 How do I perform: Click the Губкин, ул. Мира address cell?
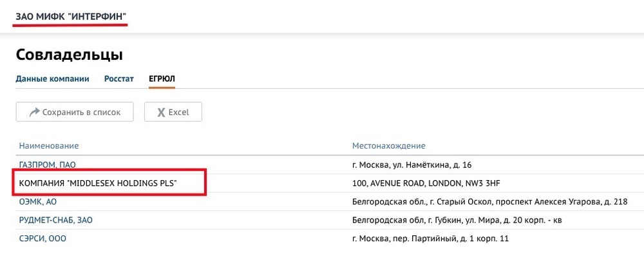pos(457,221)
